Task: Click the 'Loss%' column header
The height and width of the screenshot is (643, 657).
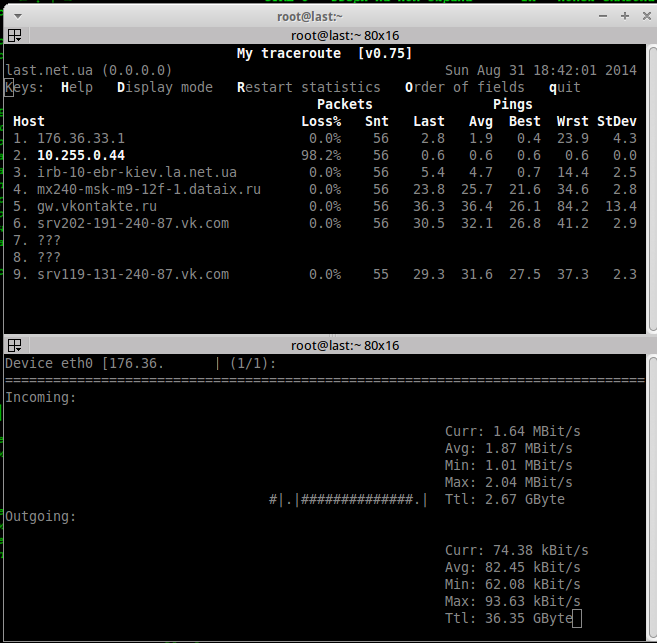Action: coord(321,121)
